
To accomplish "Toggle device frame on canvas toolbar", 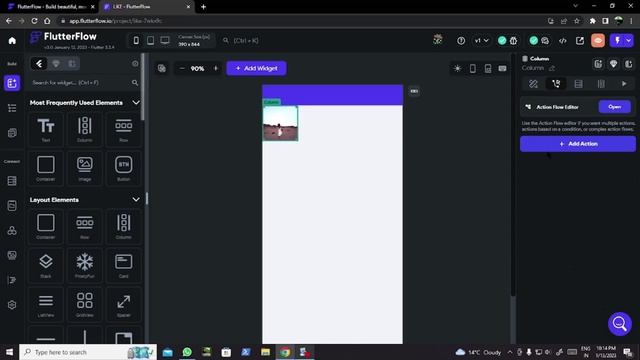I will point(472,69).
